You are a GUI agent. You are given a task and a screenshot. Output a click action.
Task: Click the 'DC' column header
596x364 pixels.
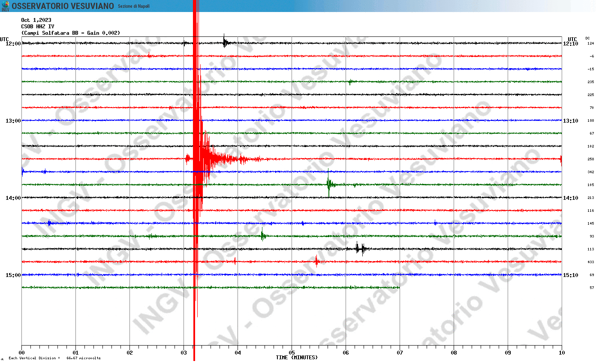(587, 39)
